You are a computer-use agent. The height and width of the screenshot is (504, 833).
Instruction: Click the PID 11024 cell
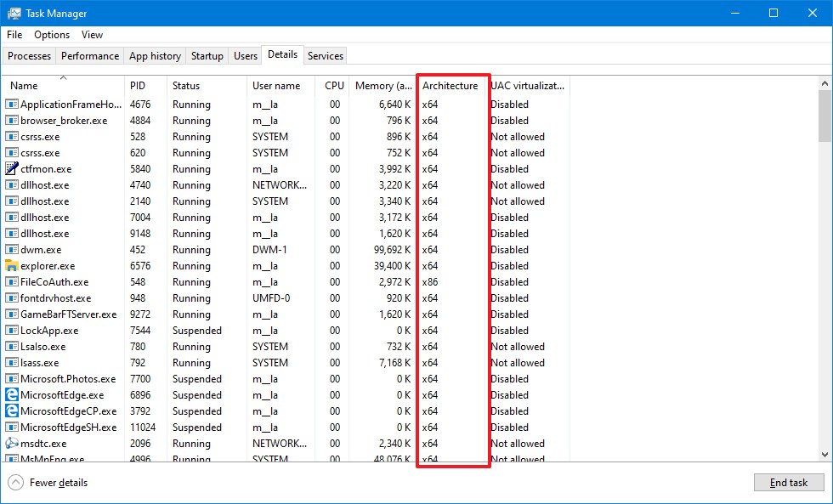tap(143, 428)
